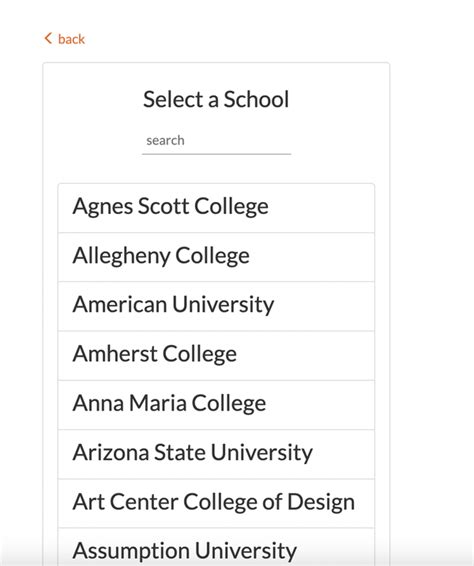This screenshot has width=474, height=566.
Task: Choose Assumption University at list bottom
Action: 216,547
